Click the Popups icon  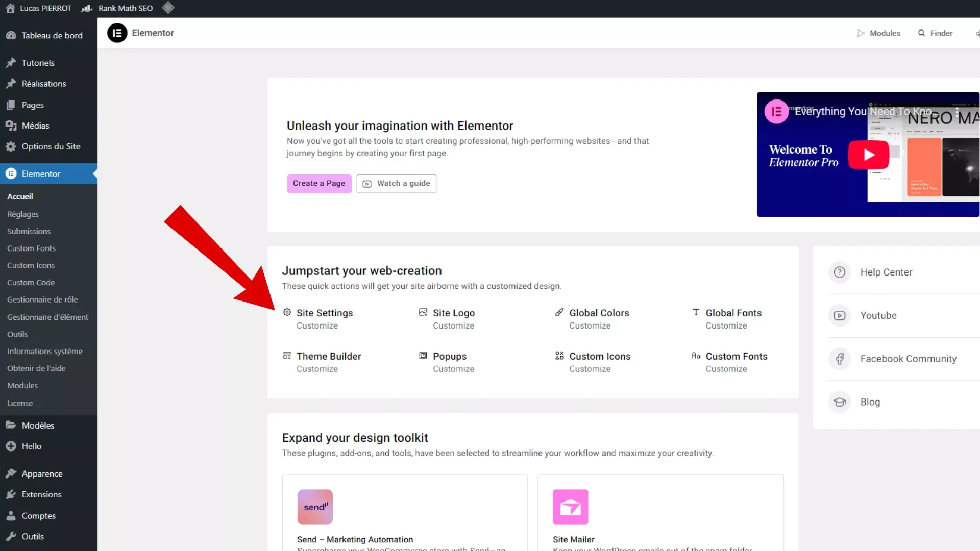(x=423, y=356)
